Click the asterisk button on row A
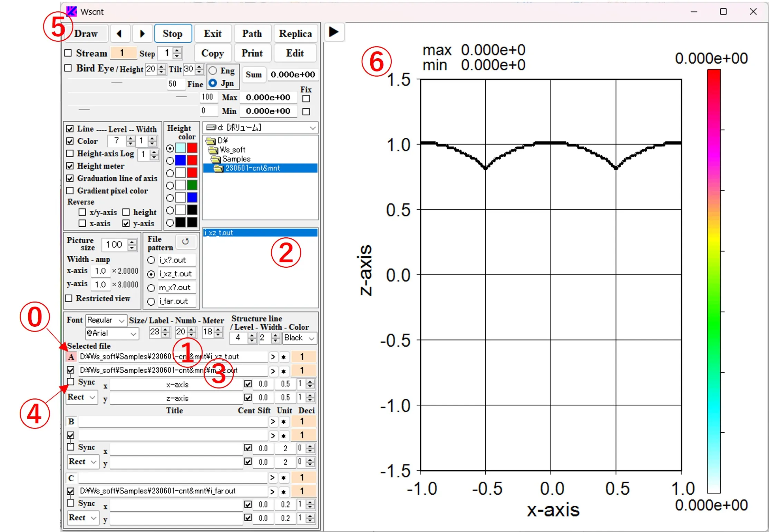Image resolution: width=769 pixels, height=532 pixels. tap(284, 357)
